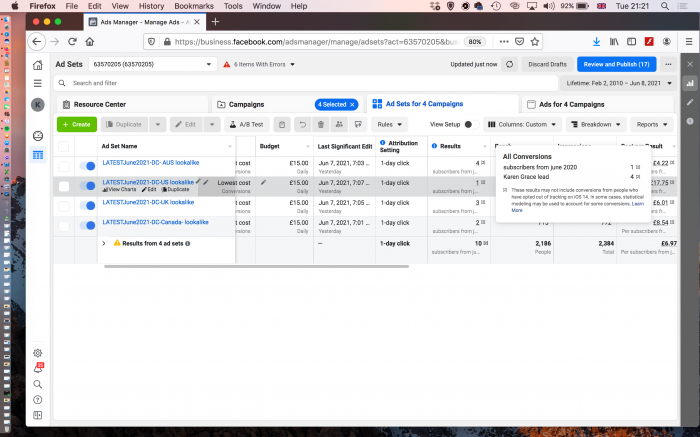700x437 pixels.
Task: Open the hamburger menu in left sidebar
Action: [38, 83]
